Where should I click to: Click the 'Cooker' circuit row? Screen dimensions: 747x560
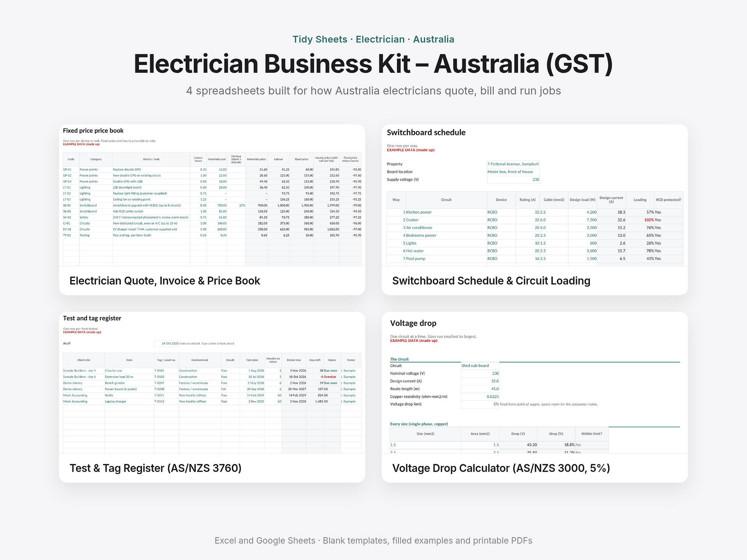pos(535,220)
